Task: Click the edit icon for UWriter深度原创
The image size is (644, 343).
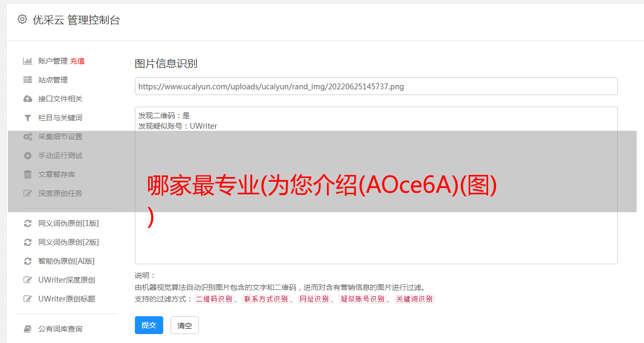Action: coord(28,280)
